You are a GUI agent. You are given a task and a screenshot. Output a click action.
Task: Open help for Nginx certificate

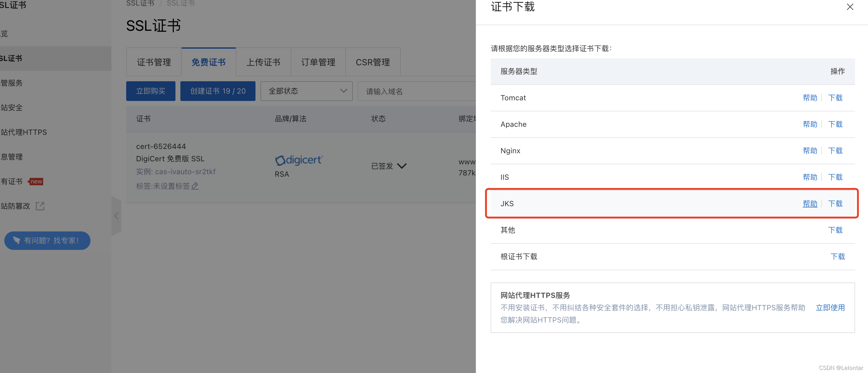[810, 150]
